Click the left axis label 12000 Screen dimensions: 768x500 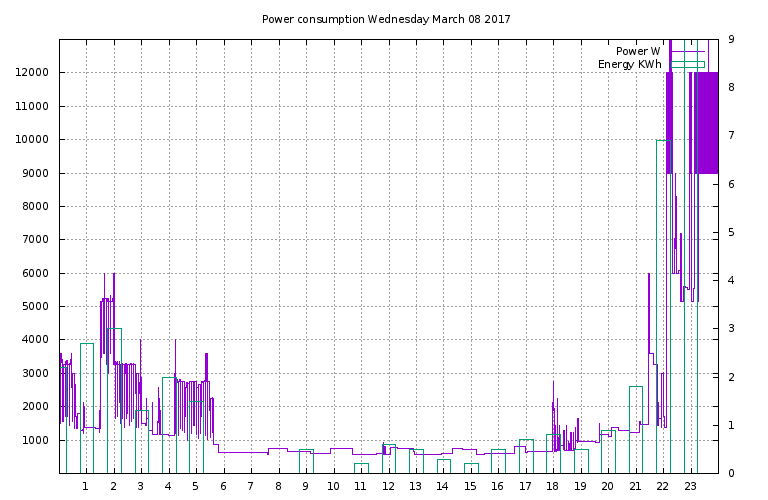[32, 72]
